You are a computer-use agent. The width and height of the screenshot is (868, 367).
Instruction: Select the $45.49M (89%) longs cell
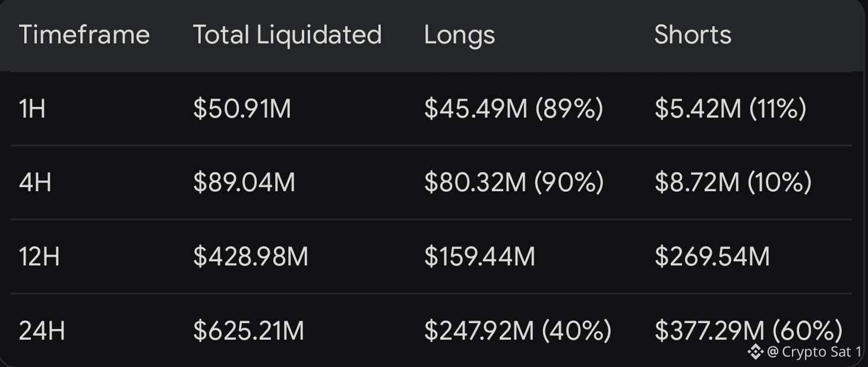click(x=514, y=109)
